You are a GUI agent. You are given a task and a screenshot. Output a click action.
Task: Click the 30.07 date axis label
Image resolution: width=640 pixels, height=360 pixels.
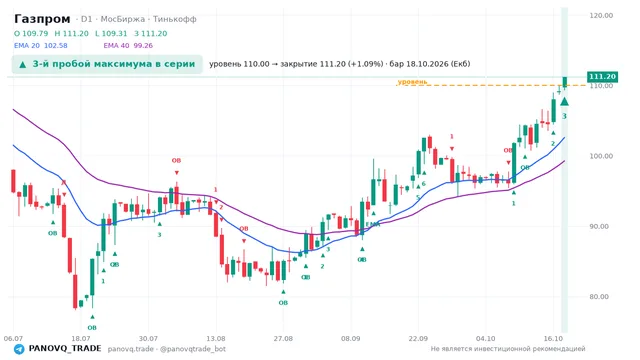pos(148,339)
